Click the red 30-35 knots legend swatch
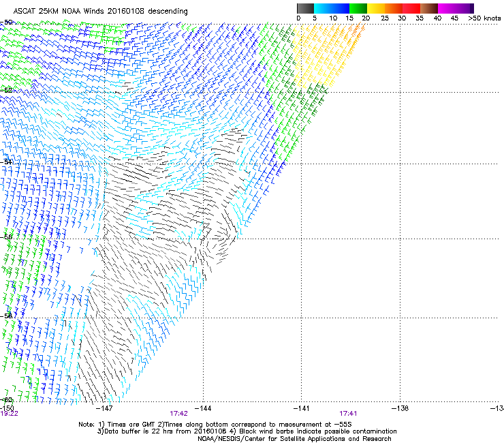 point(411,8)
